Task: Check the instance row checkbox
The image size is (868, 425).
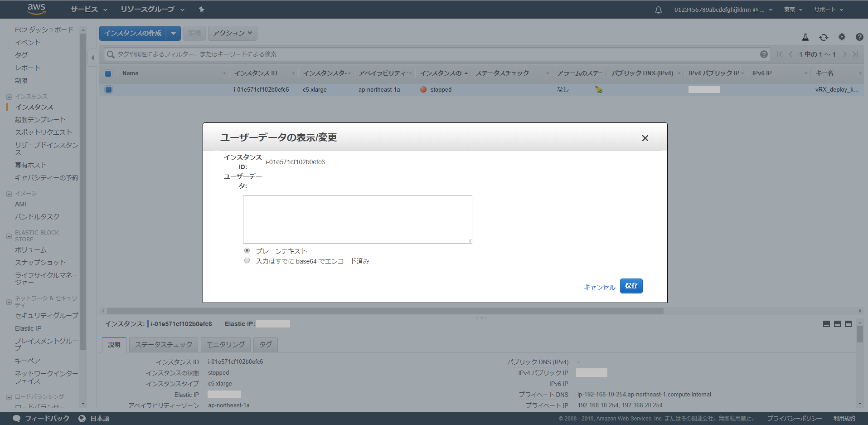Action: 108,89
